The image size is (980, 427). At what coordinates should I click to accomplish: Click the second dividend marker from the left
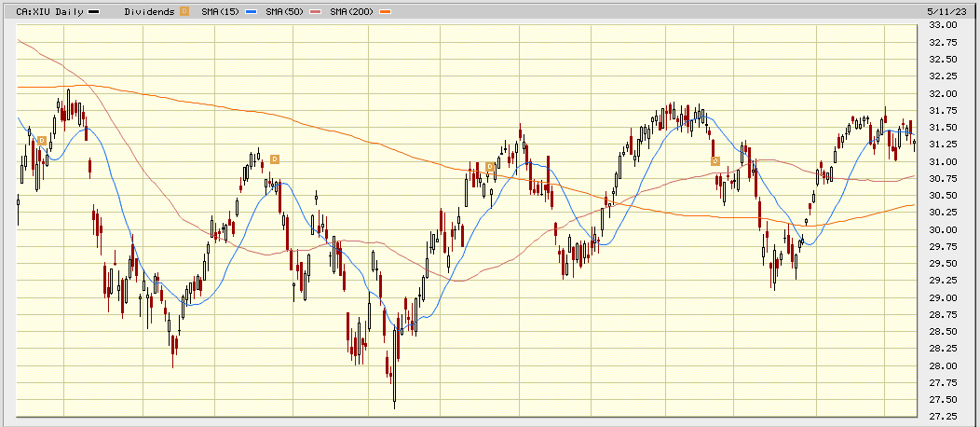point(274,159)
